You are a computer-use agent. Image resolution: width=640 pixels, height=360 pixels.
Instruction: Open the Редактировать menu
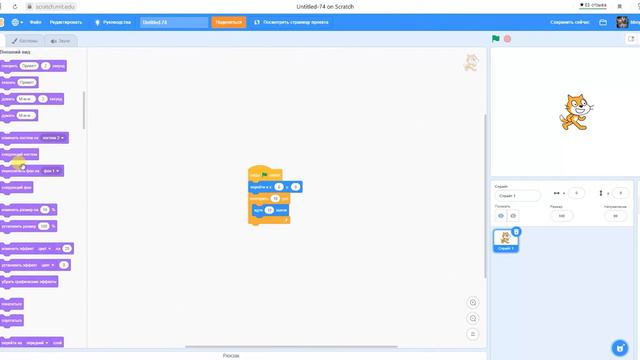[66, 22]
